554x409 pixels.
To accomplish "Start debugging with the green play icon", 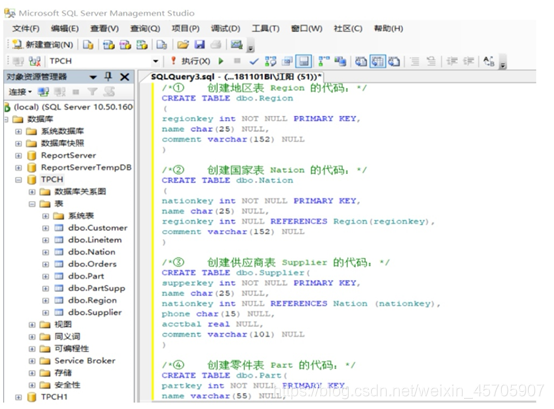I will [221, 61].
